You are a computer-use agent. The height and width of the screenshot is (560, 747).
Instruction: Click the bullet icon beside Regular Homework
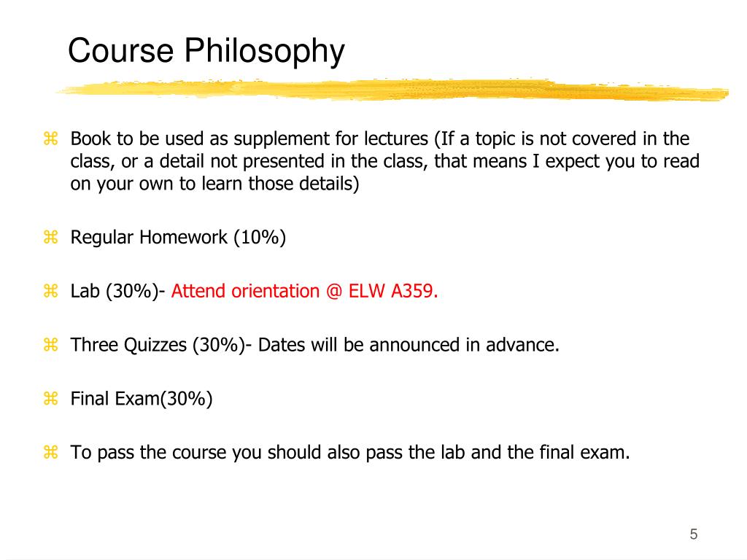coord(50,237)
